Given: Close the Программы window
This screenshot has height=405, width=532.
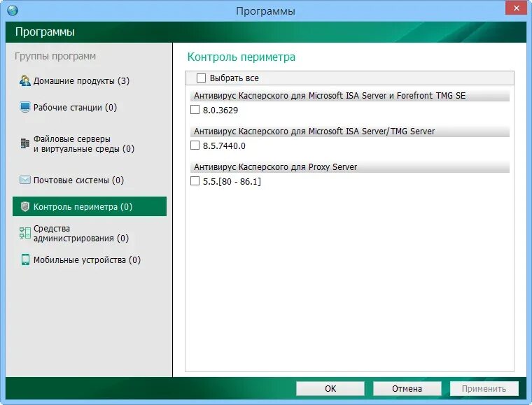Looking at the screenshot, I should [x=516, y=8].
